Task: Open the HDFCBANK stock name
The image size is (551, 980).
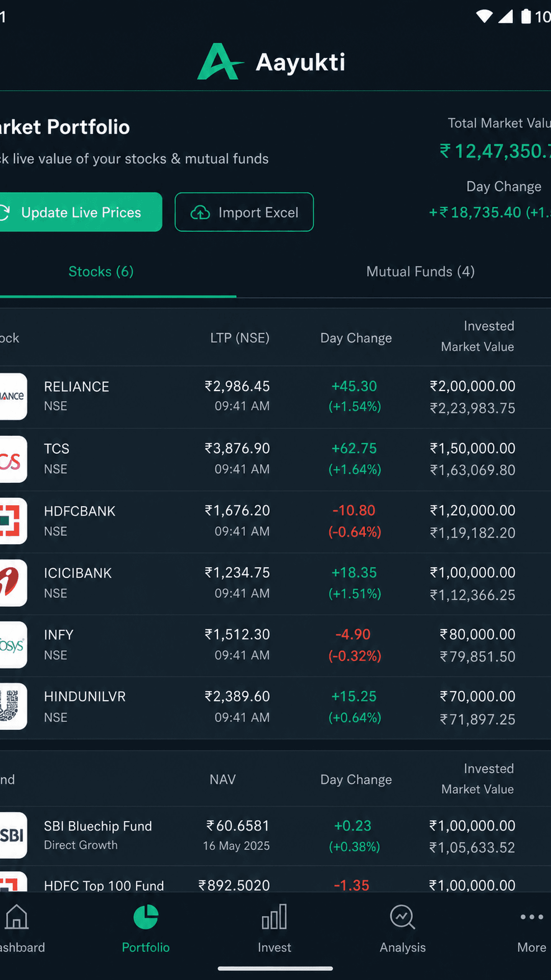Action: pyautogui.click(x=80, y=511)
